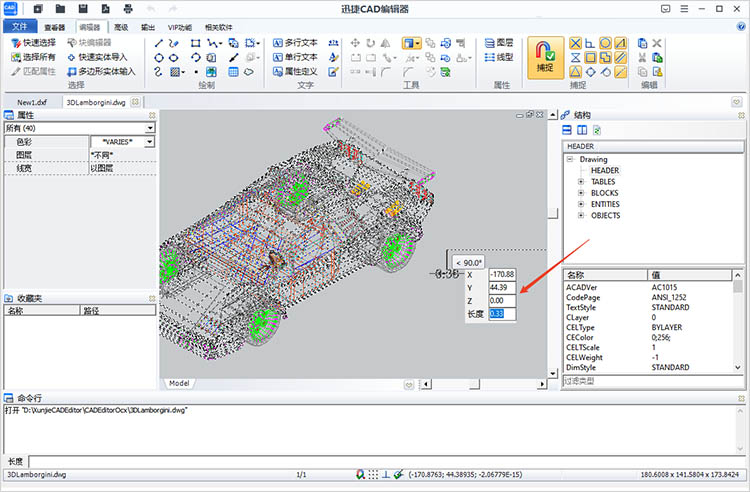The image size is (750, 492).
Task: Expand the TABLES tree node
Action: pos(581,182)
